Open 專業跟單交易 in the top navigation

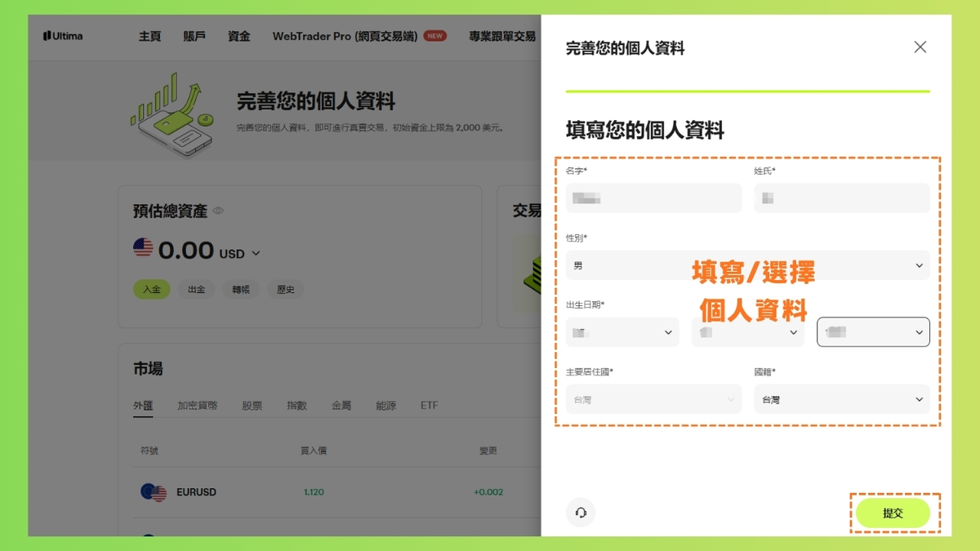502,36
